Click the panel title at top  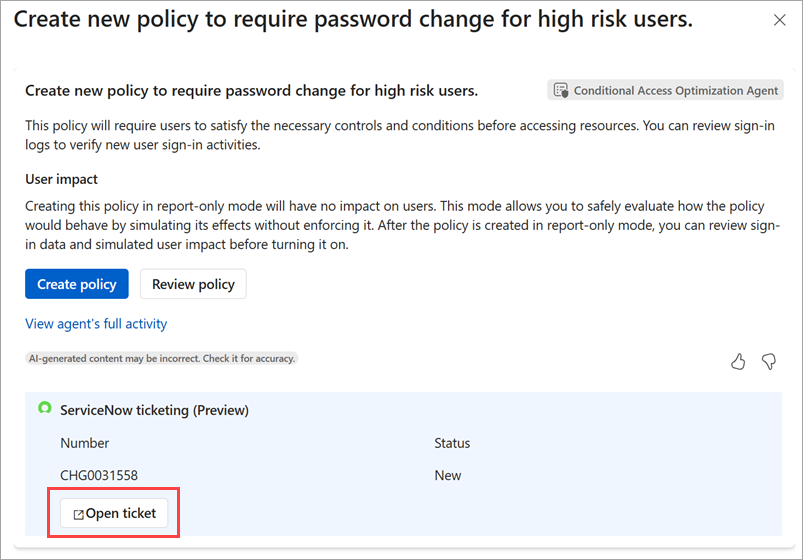[x=352, y=20]
